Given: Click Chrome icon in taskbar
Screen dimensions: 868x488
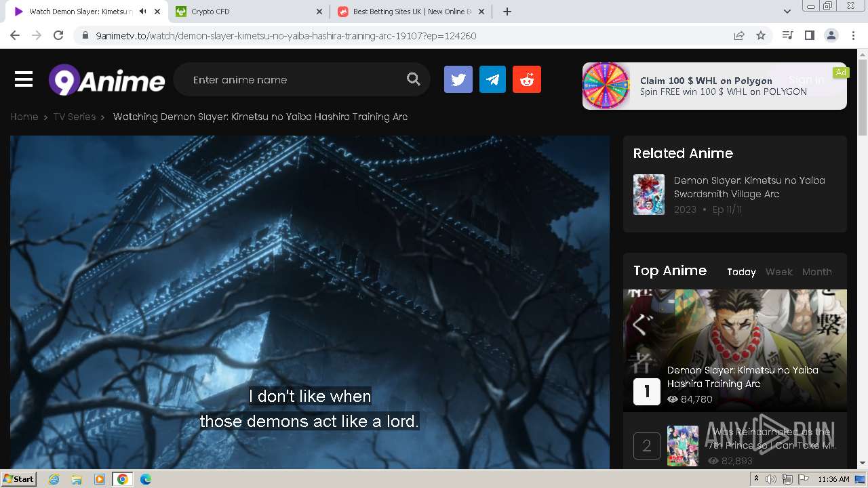Looking at the screenshot, I should point(123,479).
